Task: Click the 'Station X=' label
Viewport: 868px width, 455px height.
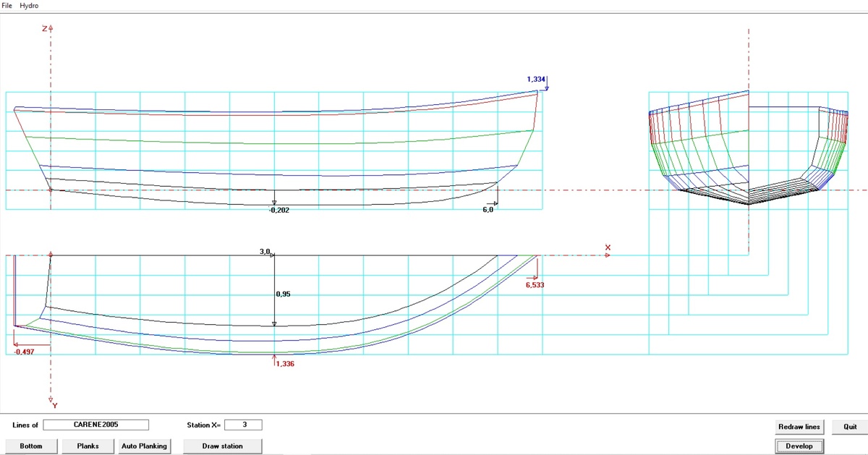Action: click(203, 425)
